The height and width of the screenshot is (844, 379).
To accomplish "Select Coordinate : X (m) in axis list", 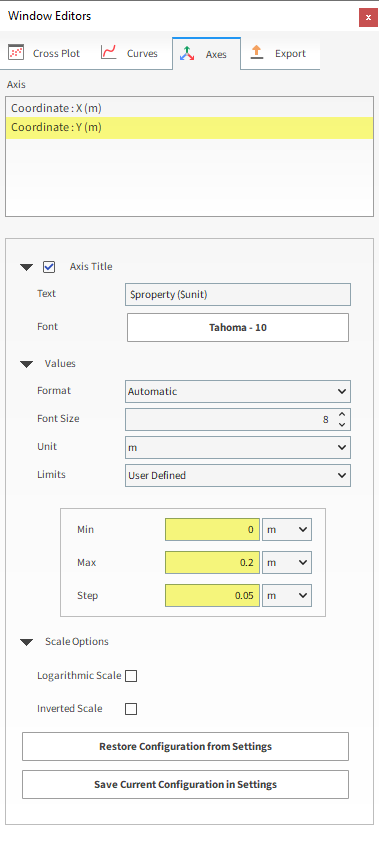I will (x=189, y=108).
